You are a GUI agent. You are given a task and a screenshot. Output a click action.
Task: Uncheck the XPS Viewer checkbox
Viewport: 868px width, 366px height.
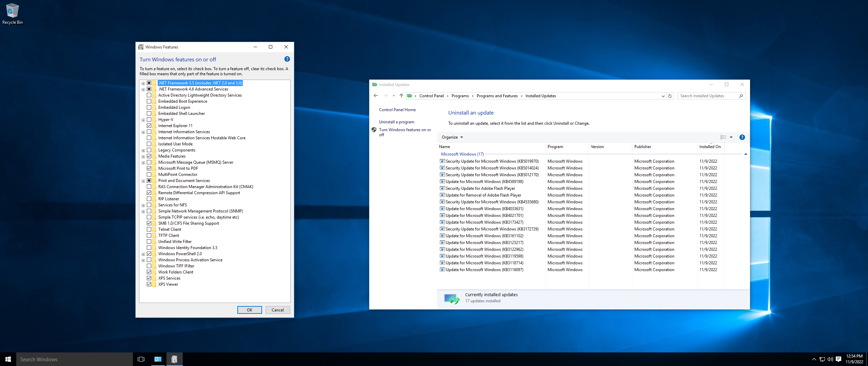[x=149, y=284]
